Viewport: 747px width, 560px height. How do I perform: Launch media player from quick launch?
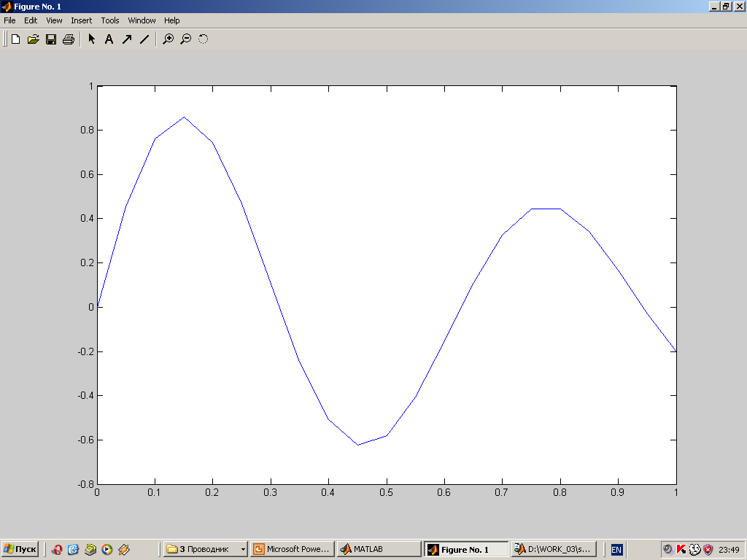click(107, 550)
